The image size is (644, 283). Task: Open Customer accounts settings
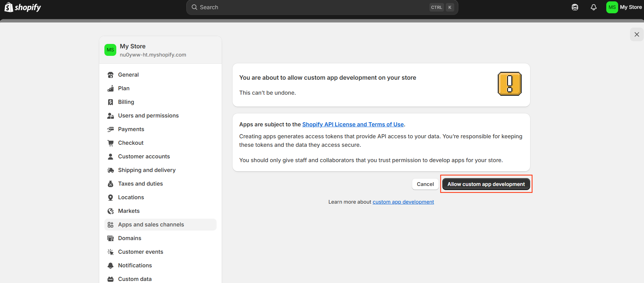[x=160, y=156]
